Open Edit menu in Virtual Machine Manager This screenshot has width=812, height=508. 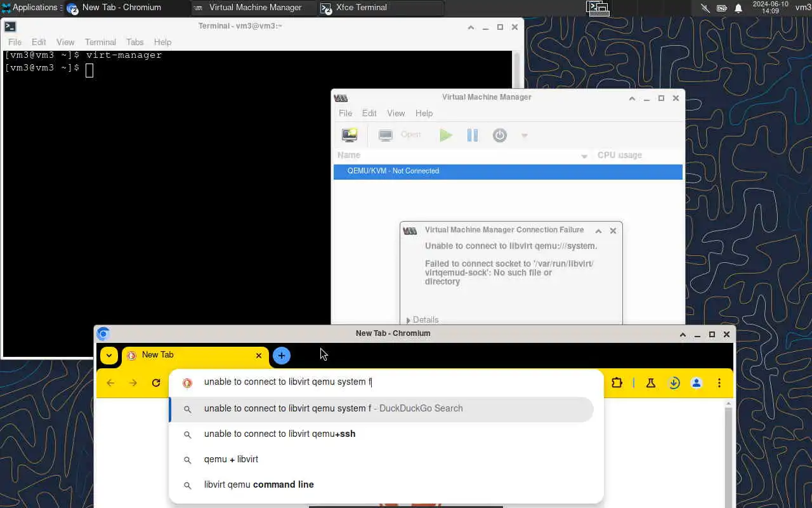coord(369,113)
